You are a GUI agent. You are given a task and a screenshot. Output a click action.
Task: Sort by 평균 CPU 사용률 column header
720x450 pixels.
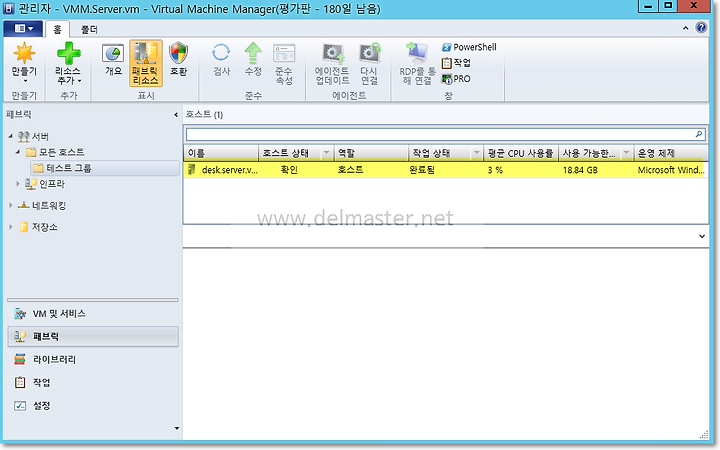[x=521, y=153]
